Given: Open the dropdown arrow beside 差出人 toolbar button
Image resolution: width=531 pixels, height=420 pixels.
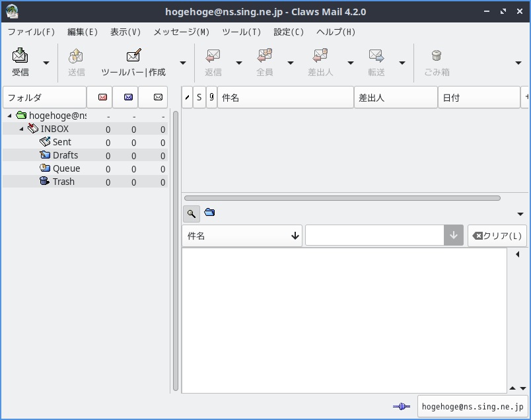Looking at the screenshot, I should point(351,63).
